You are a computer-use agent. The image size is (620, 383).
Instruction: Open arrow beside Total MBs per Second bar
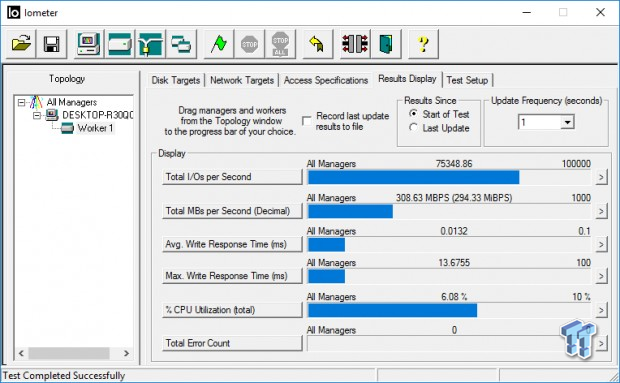pyautogui.click(x=601, y=211)
